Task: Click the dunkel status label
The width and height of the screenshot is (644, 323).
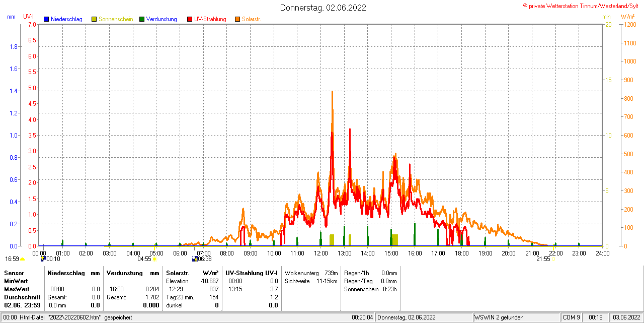Action: 174,305
